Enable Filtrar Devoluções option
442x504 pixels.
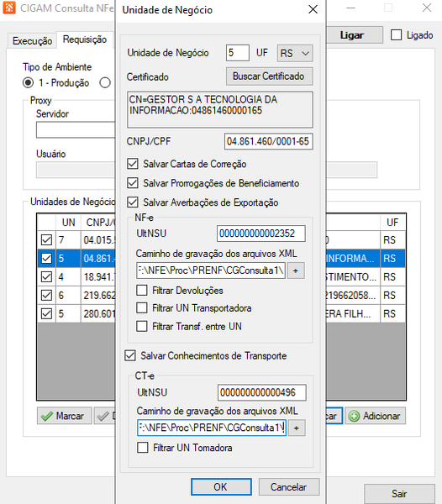(x=142, y=291)
